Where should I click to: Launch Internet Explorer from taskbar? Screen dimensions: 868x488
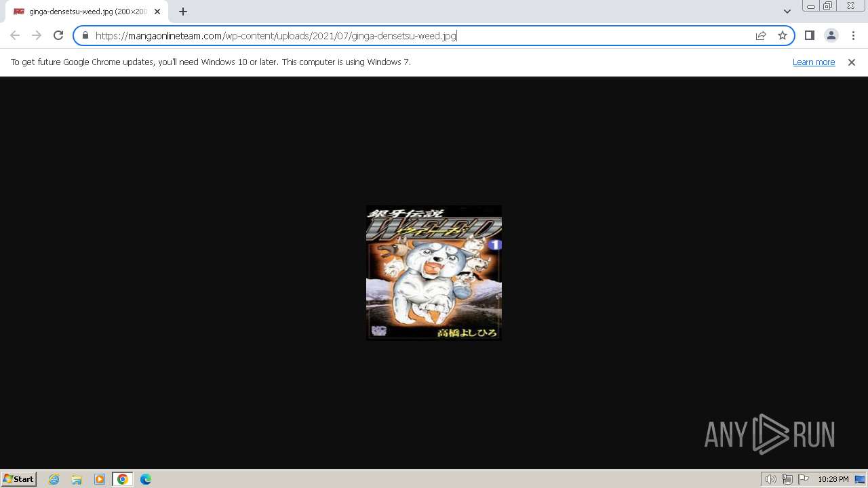pyautogui.click(x=54, y=479)
